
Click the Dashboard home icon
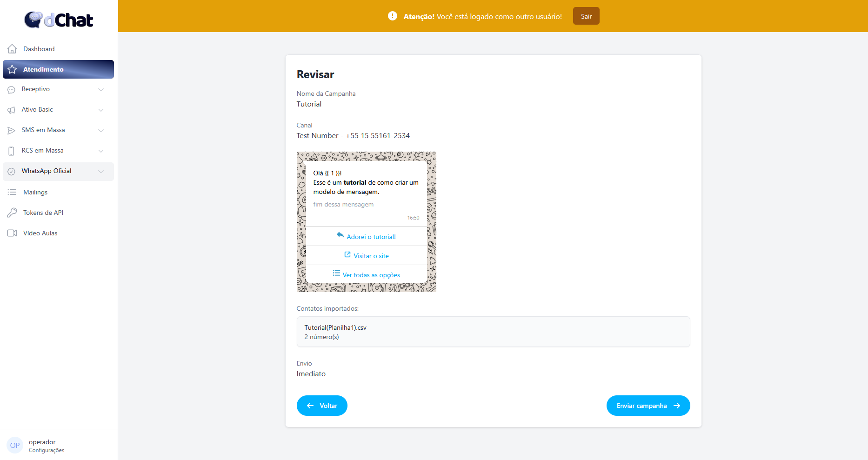(12, 49)
